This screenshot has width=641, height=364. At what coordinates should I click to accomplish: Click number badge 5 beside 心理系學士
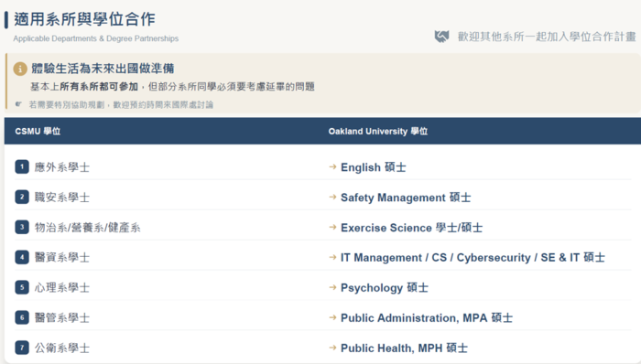22,288
